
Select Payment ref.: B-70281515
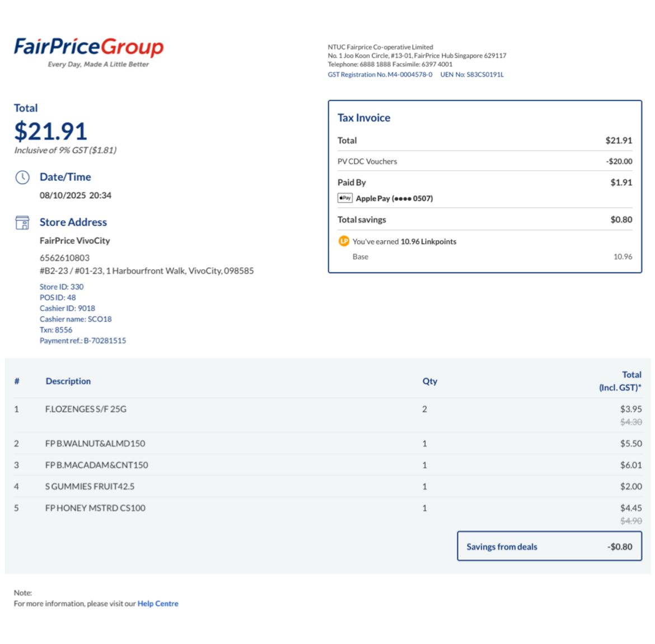coord(83,340)
